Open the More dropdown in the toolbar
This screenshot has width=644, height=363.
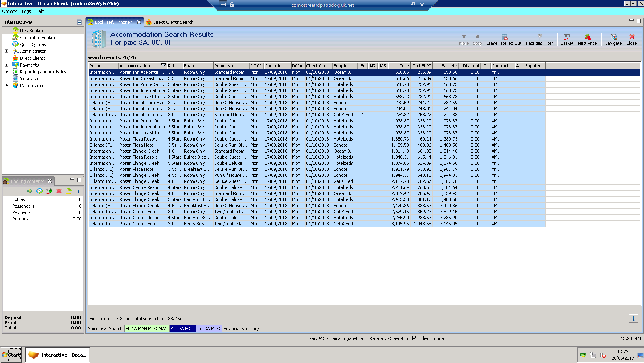[464, 40]
